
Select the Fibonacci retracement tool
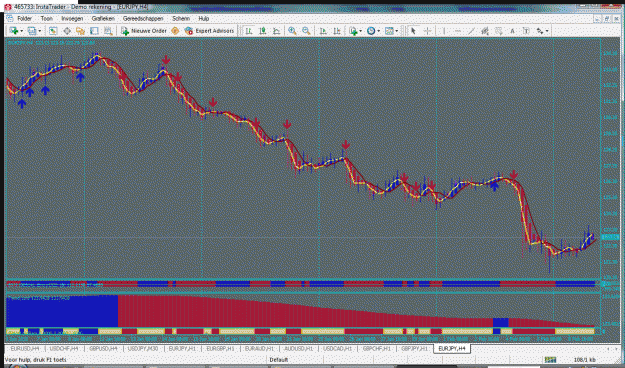point(498,31)
